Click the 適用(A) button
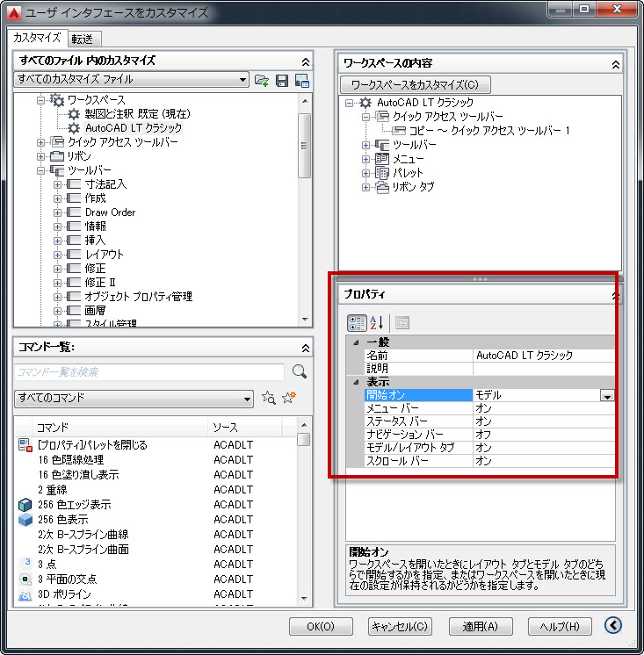The height and width of the screenshot is (655, 644). 481,626
